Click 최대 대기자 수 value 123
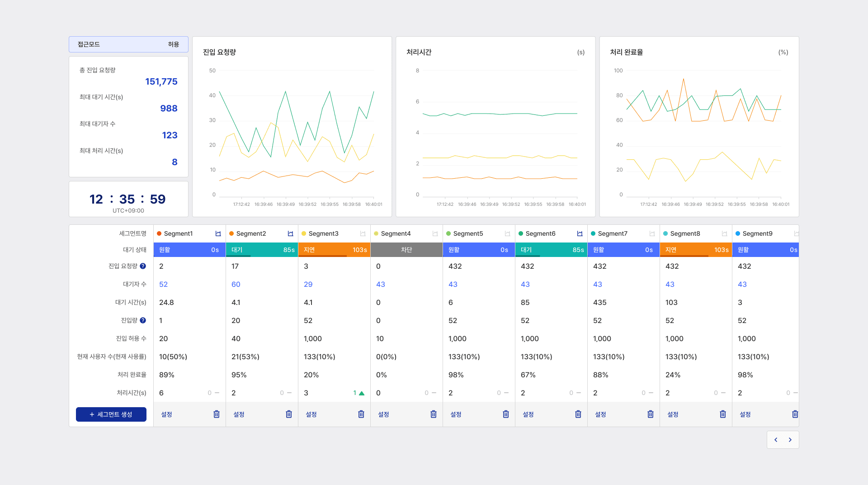 (x=170, y=135)
